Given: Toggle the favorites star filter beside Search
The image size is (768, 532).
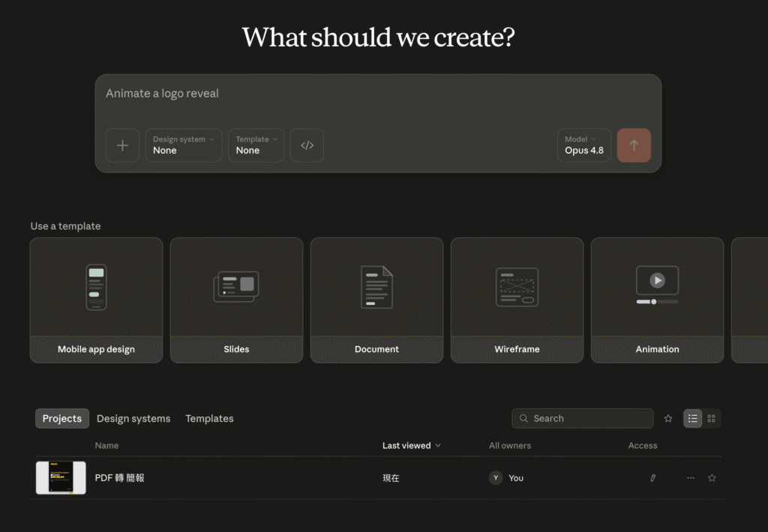Looking at the screenshot, I should click(x=668, y=418).
